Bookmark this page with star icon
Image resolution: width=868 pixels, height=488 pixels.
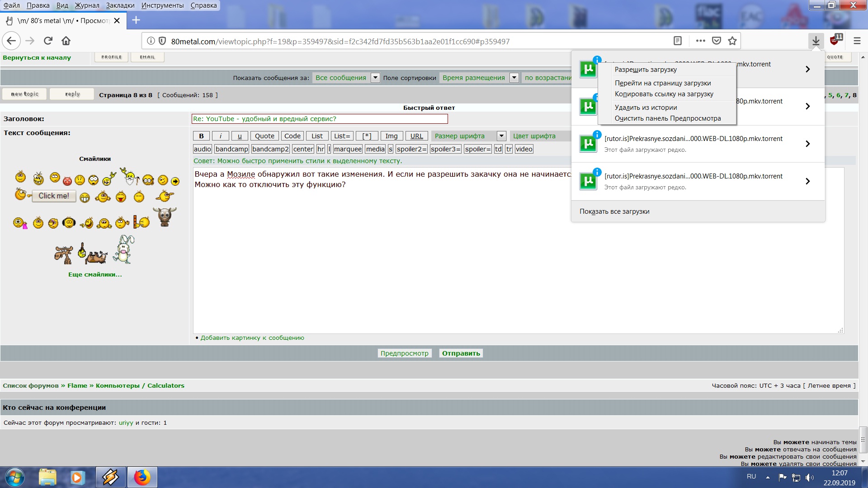coord(732,41)
